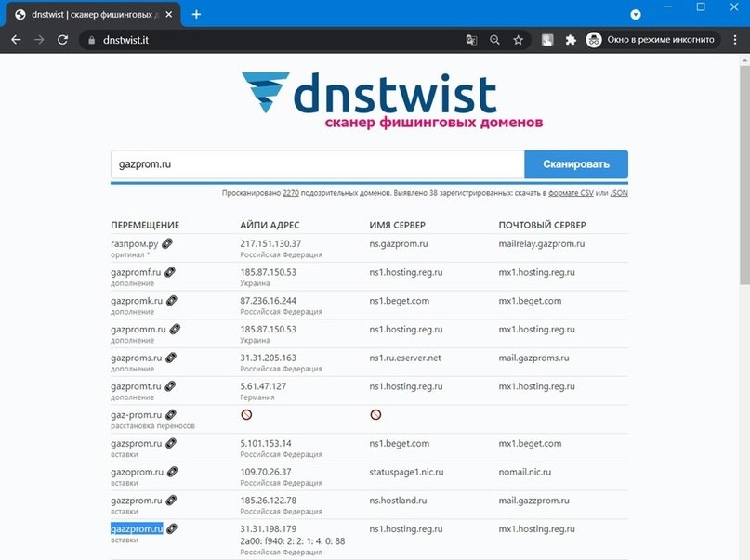Screen dimensions: 750x560
Task: Click the link icon next to gazpromk.ru
Action: pyautogui.click(x=172, y=301)
